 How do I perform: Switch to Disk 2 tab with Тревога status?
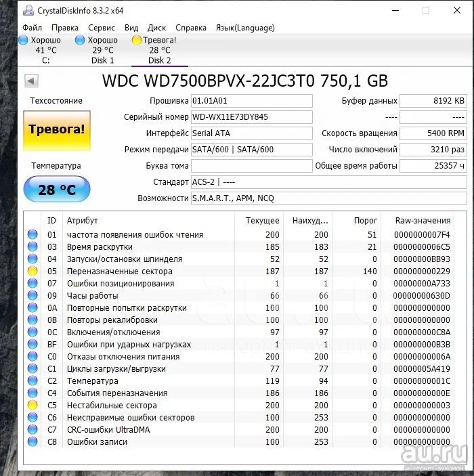tap(159, 50)
